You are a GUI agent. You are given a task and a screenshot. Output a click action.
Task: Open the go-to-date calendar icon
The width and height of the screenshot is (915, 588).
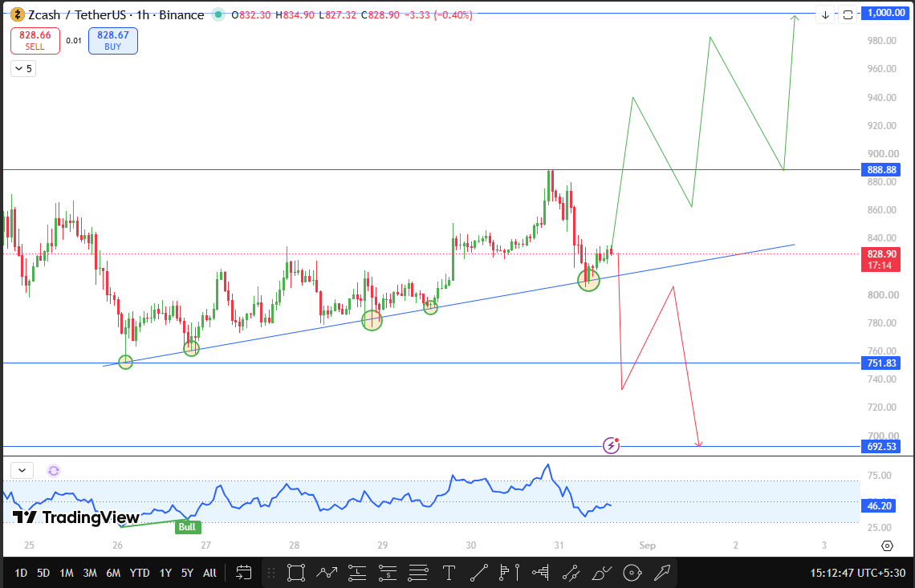(244, 573)
